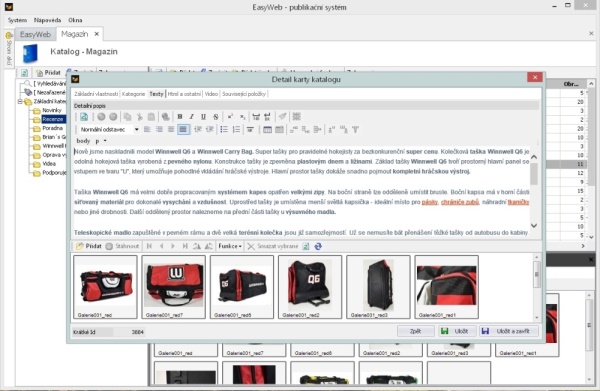Insert bulleted list
600x391 pixels.
click(x=224, y=130)
